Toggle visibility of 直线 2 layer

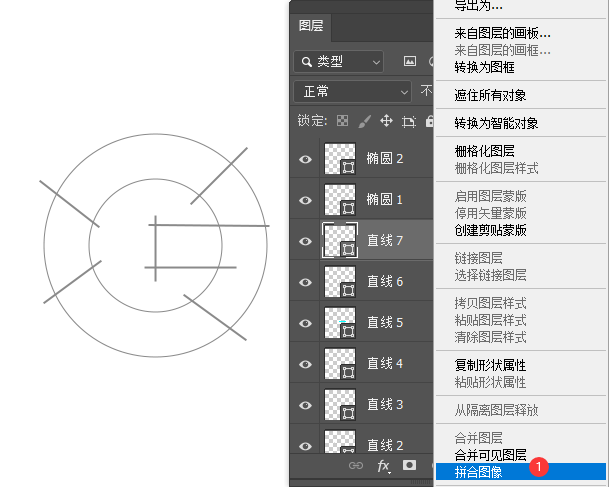click(305, 446)
